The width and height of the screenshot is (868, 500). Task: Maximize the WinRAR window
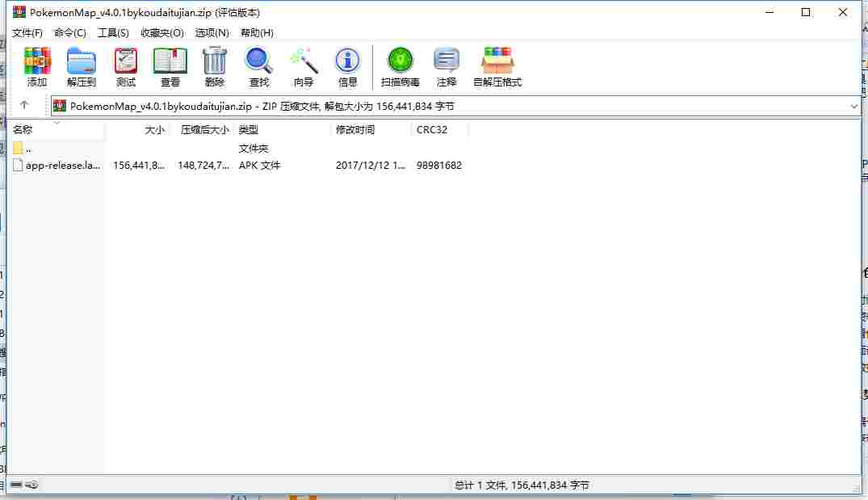[x=806, y=12]
